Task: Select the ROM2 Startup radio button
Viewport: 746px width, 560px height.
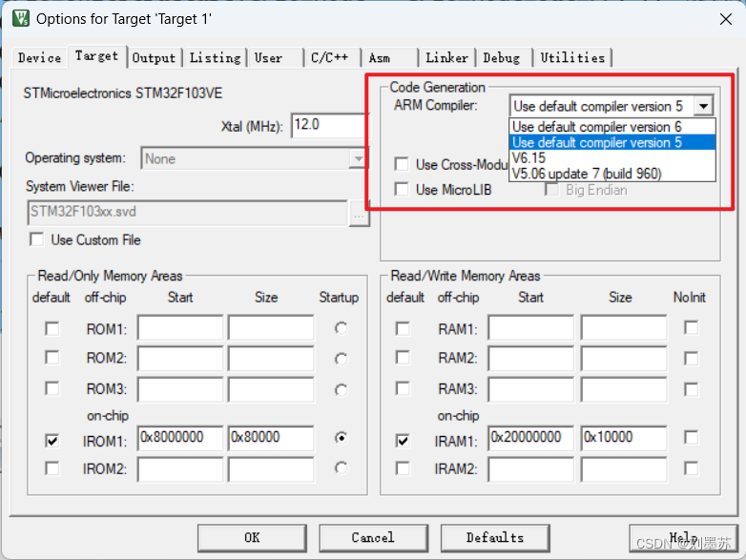Action: pyautogui.click(x=342, y=359)
